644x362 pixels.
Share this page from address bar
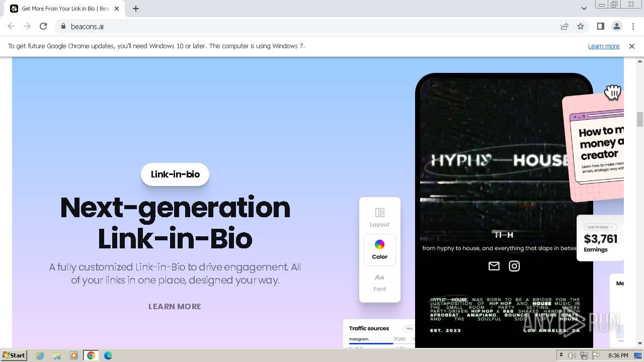coord(565,26)
